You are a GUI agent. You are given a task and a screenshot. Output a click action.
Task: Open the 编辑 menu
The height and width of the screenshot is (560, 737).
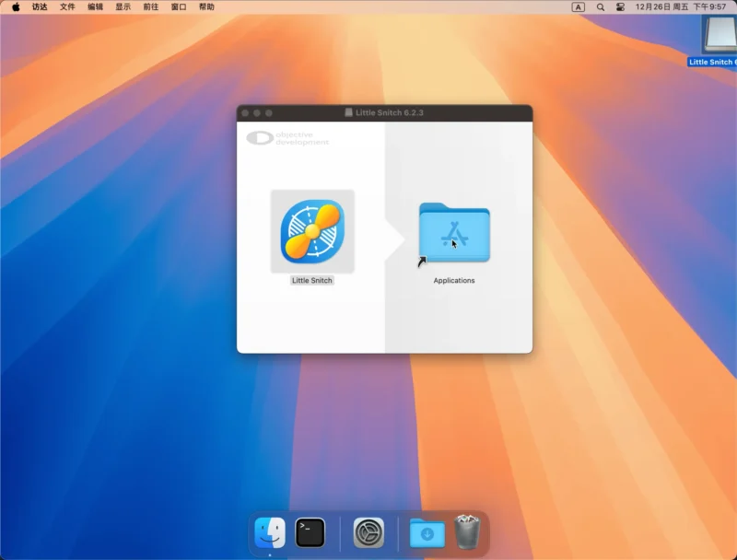96,6
